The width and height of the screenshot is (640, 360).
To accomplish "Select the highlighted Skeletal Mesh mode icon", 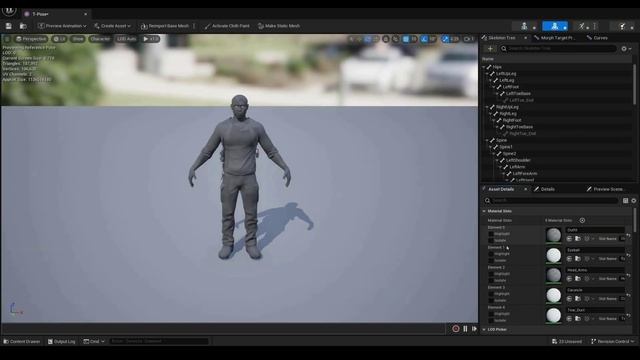I will [x=555, y=26].
